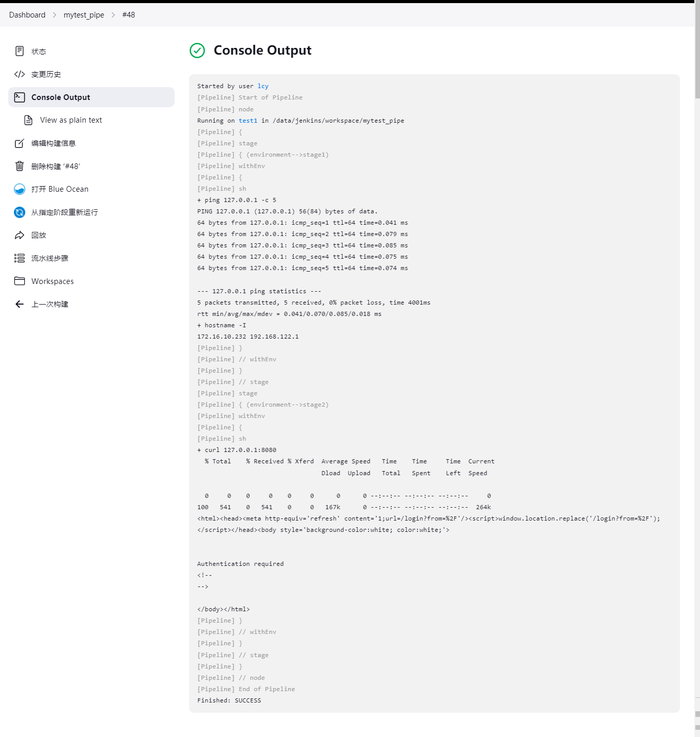Click the pipeline steps list icon
Screen dimensions: 700x737
click(x=20, y=258)
